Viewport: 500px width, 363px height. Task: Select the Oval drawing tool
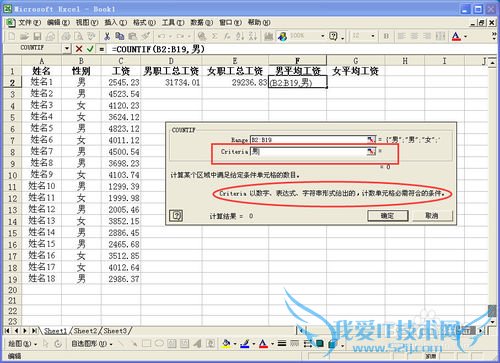[x=159, y=343]
